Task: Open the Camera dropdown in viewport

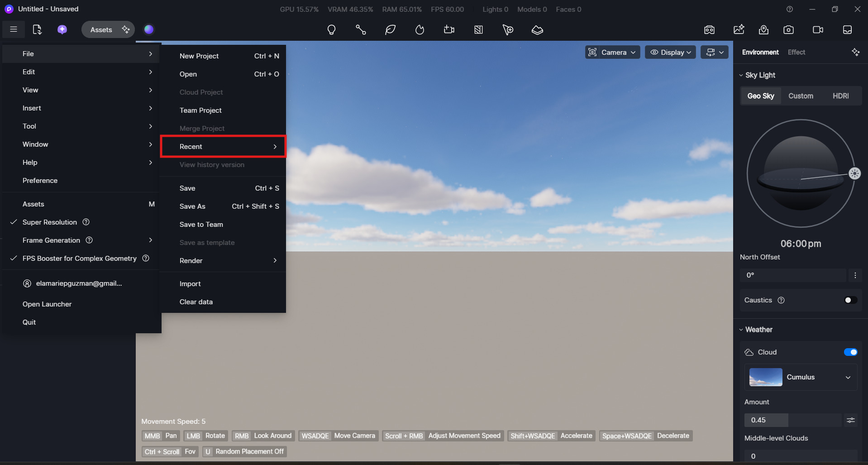Action: [612, 53]
